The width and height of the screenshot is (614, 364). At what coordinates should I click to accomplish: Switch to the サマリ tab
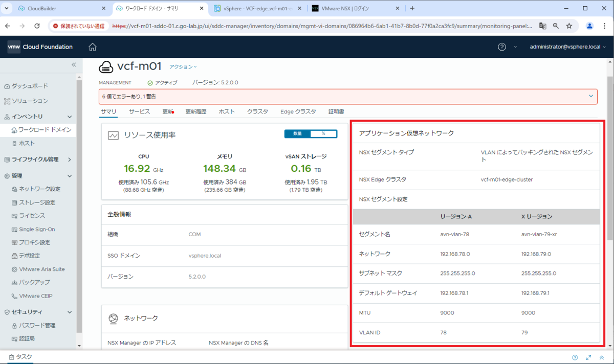pos(108,111)
